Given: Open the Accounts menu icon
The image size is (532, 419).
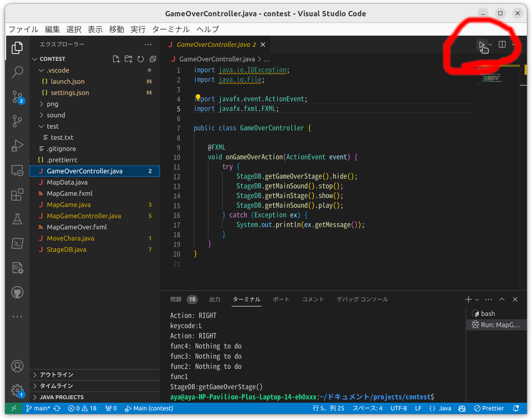Looking at the screenshot, I should pyautogui.click(x=17, y=366).
